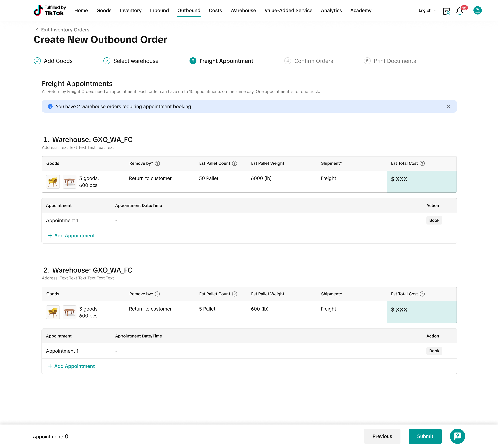The width and height of the screenshot is (498, 448).
Task: Book Appointment 1 for first warehouse
Action: [x=434, y=220]
